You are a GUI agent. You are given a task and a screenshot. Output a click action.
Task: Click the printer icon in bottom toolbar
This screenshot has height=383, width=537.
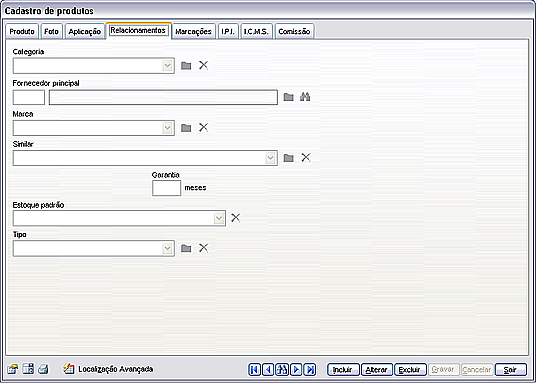click(x=43, y=369)
